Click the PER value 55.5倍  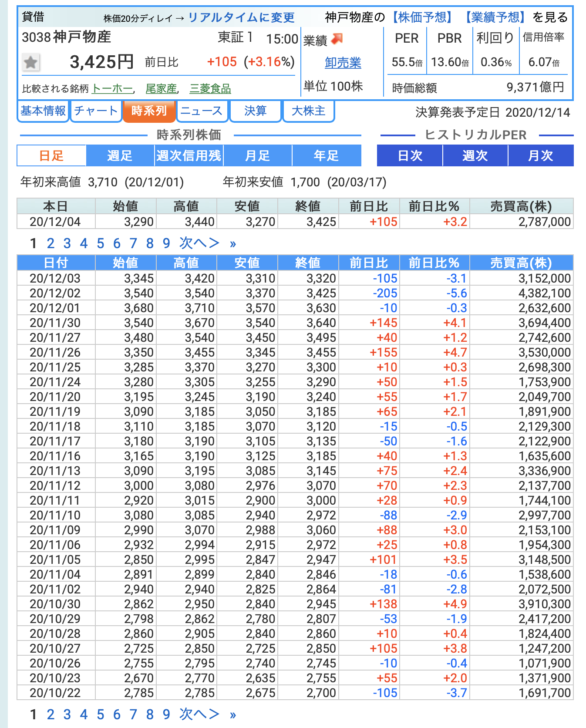[407, 62]
